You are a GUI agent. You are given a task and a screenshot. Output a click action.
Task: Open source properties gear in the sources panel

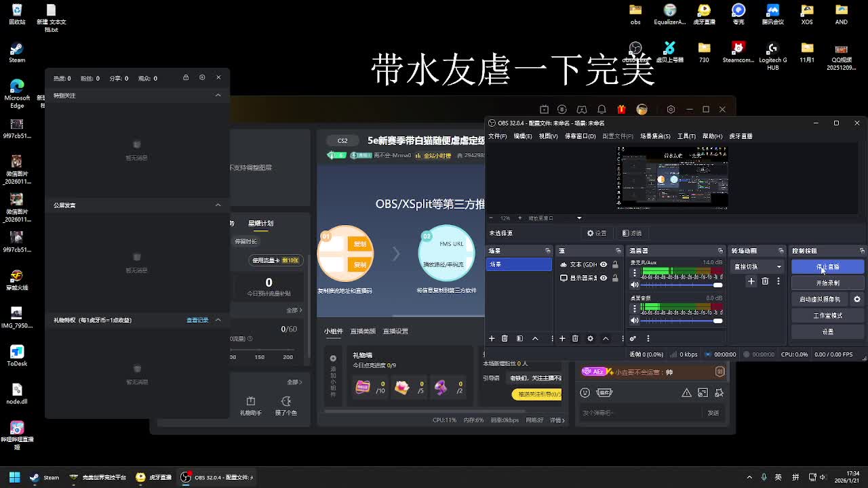click(590, 338)
